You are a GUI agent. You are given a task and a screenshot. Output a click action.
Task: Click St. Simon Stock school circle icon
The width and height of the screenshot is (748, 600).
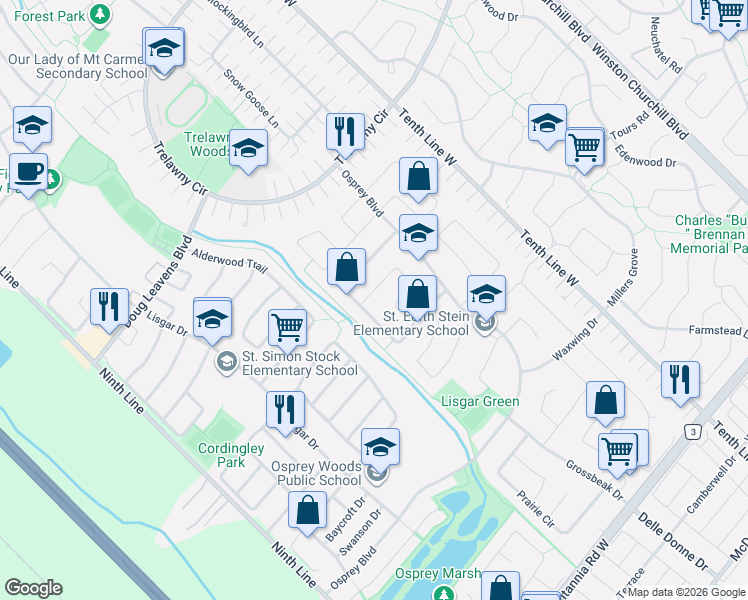pyautogui.click(x=226, y=362)
